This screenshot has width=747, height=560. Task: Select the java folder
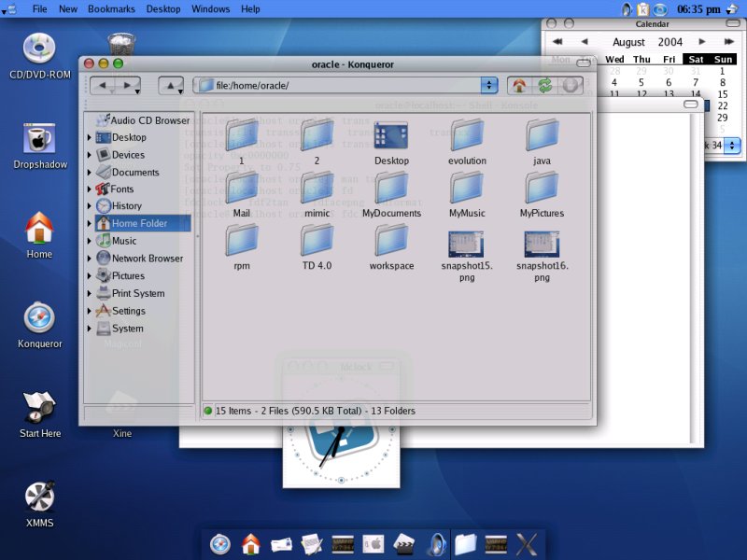[542, 142]
